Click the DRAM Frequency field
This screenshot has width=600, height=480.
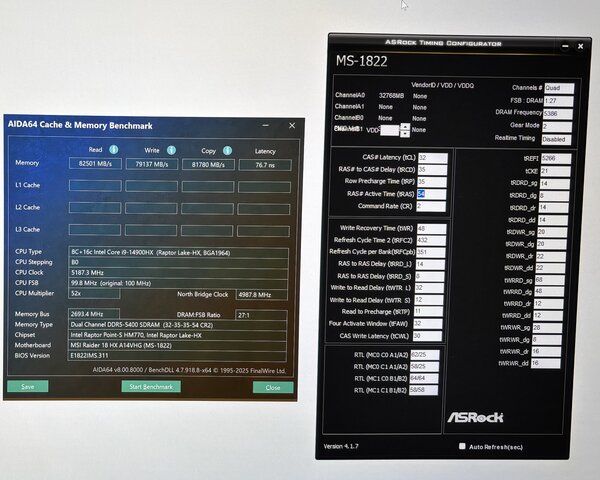click(x=558, y=114)
